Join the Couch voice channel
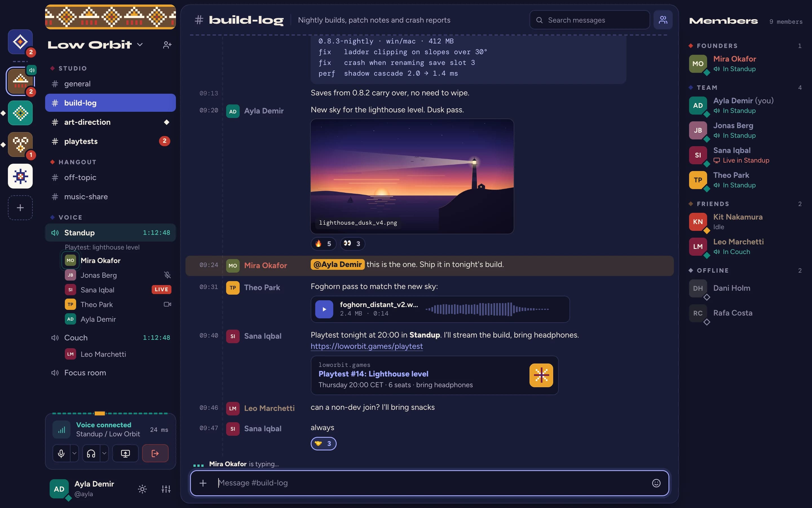 coord(111,338)
